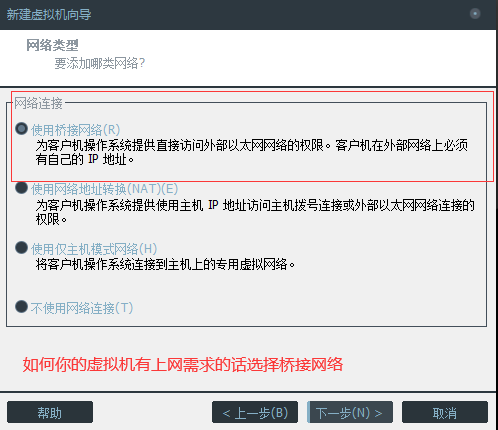The width and height of the screenshot is (498, 430).
Task: Click the 使用仅主机模式网络(H) label
Action: pos(94,249)
